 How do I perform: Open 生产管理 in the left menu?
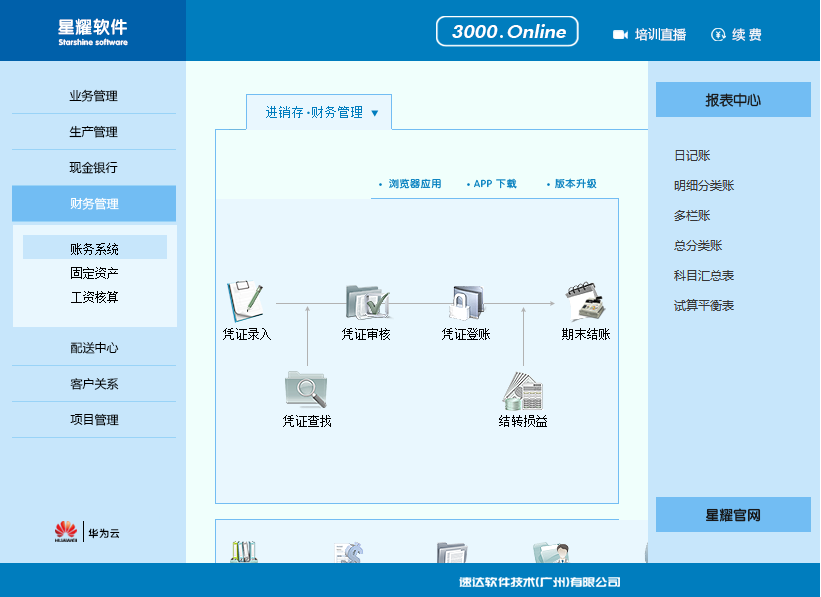pyautogui.click(x=94, y=132)
